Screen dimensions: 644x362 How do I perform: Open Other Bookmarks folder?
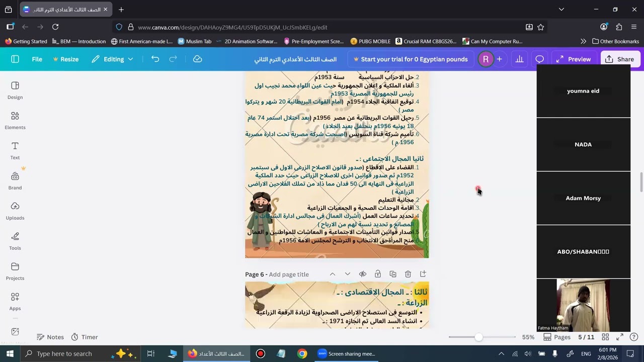click(616, 41)
